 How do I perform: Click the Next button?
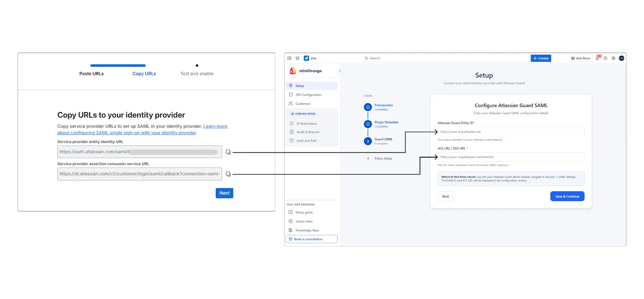(225, 193)
